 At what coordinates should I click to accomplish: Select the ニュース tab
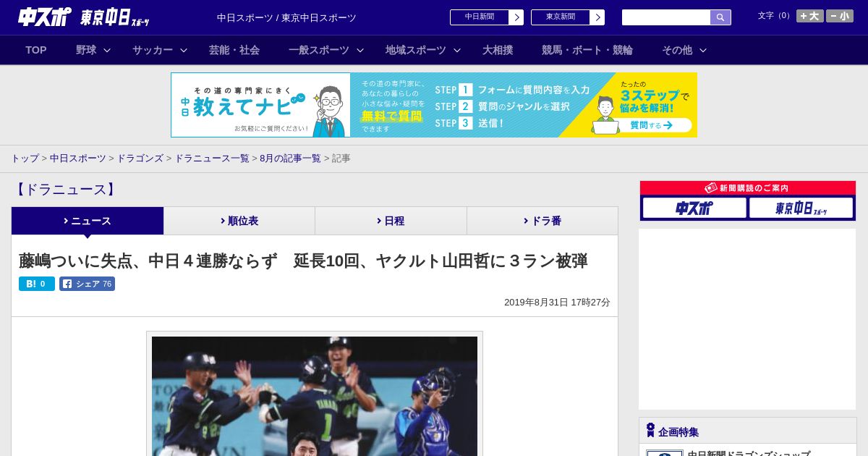[88, 221]
